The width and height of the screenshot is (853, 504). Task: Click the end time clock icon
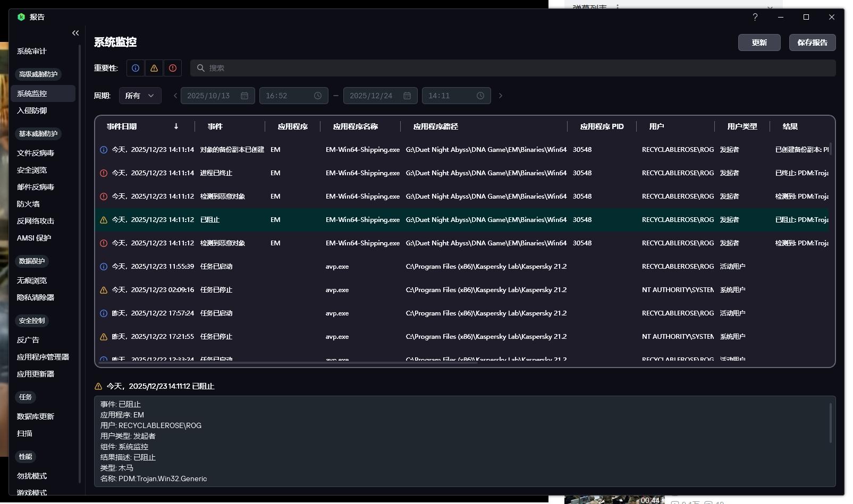click(480, 96)
